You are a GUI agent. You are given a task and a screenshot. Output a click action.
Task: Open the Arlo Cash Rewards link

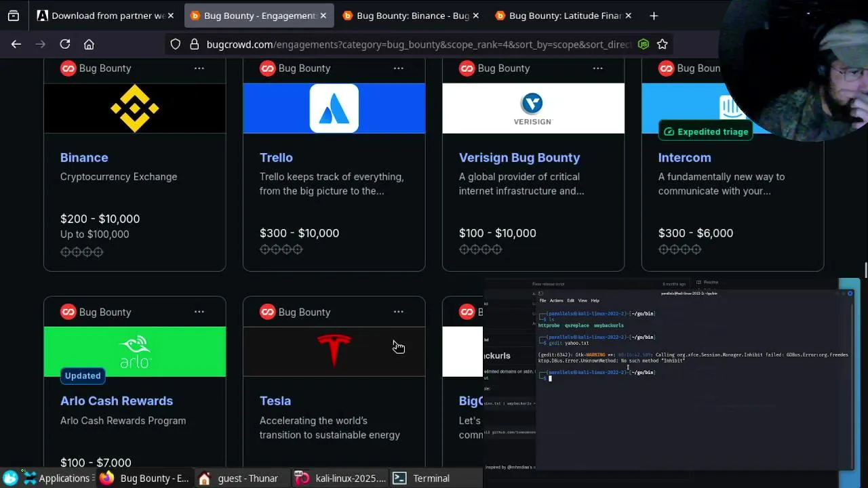click(x=117, y=401)
